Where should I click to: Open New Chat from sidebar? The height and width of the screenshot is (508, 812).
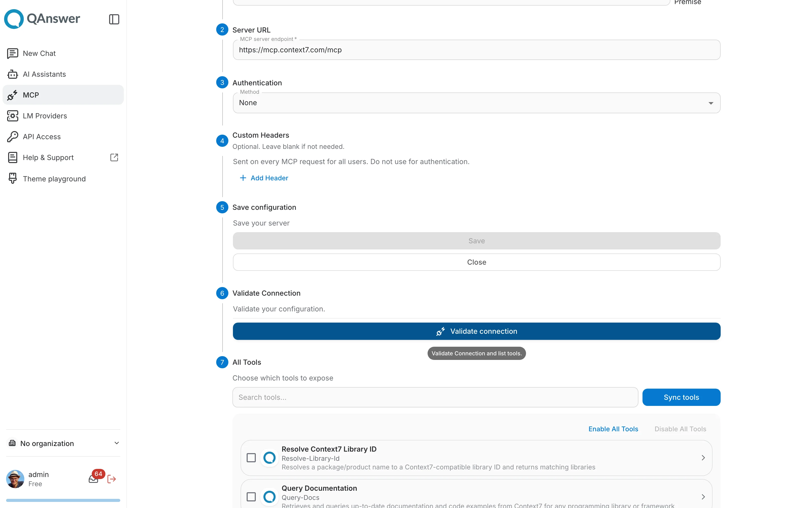[x=63, y=53]
